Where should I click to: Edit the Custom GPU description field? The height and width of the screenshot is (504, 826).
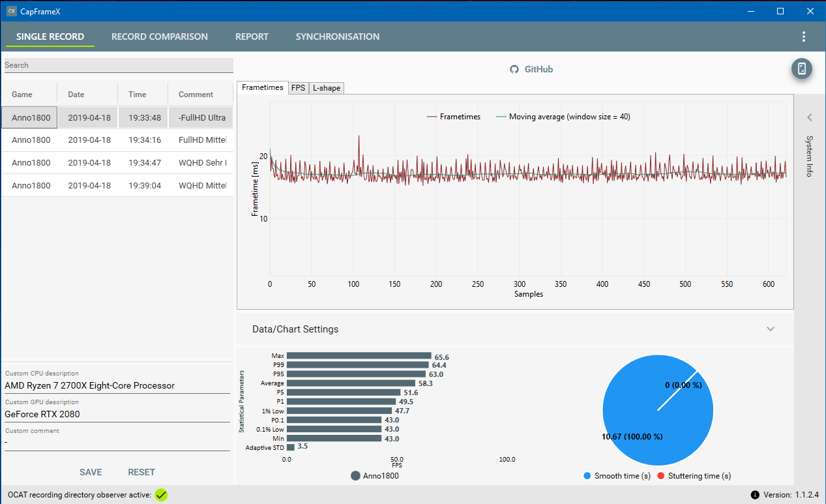point(117,414)
